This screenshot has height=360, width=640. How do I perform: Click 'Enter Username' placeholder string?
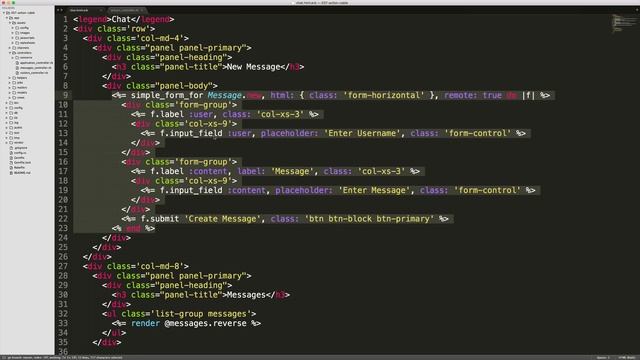point(362,133)
